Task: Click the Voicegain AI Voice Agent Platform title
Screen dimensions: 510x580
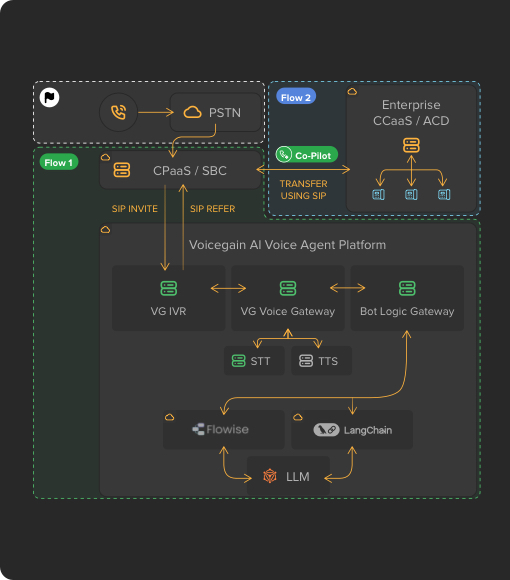Action: pyautogui.click(x=287, y=245)
